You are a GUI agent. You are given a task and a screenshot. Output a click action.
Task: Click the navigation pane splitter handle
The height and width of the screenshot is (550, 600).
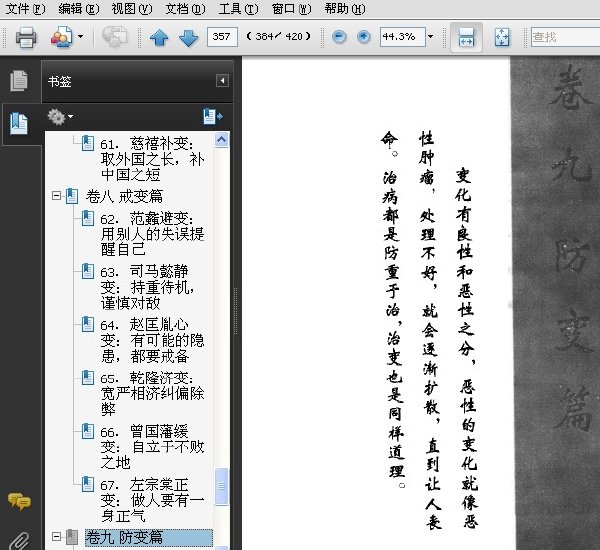coord(236,311)
